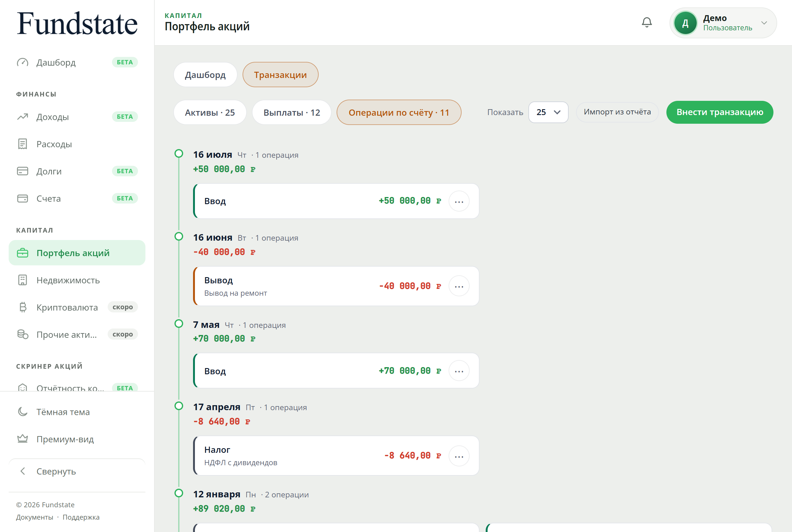792x532 pixels.
Task: Click the Премиум-вид crown icon
Action: (23, 439)
